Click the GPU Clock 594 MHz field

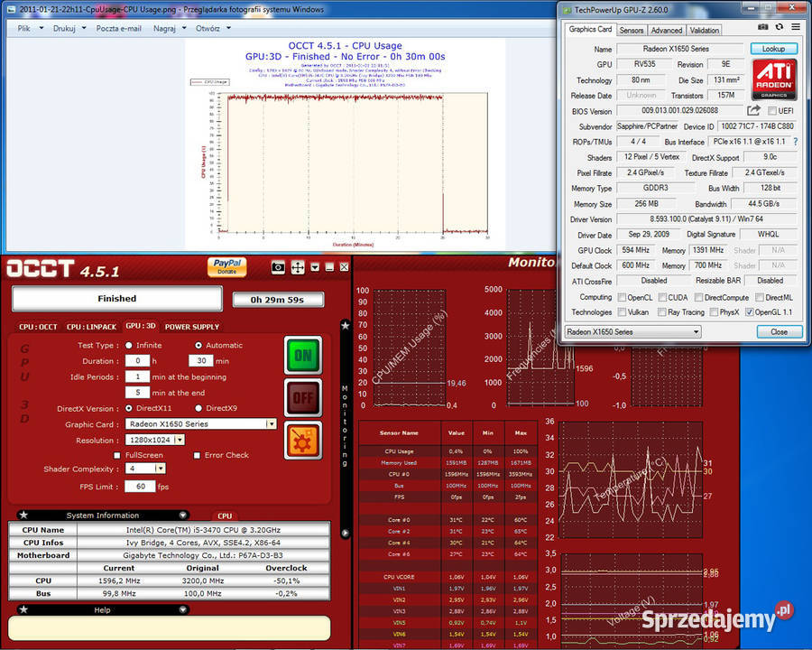636,250
